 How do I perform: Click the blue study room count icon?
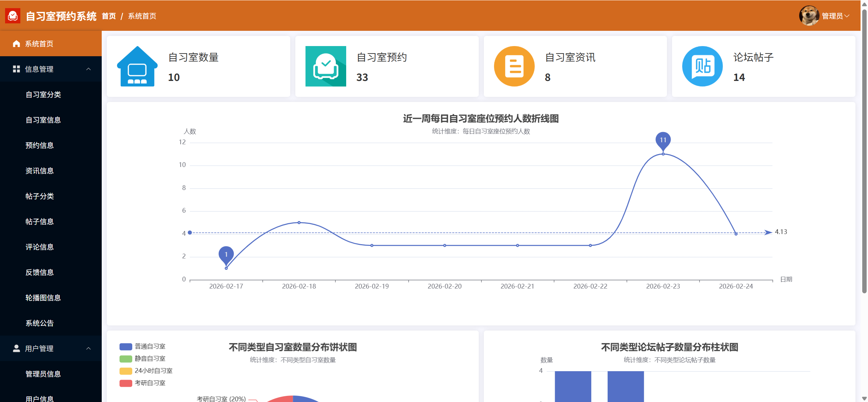click(137, 66)
